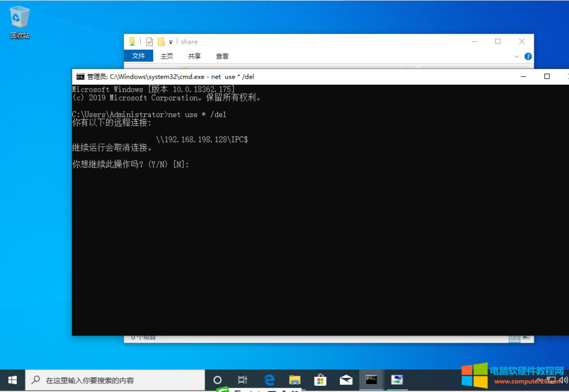Click the Explorer help question-mark icon
This screenshot has height=392, width=569.
pyautogui.click(x=528, y=56)
